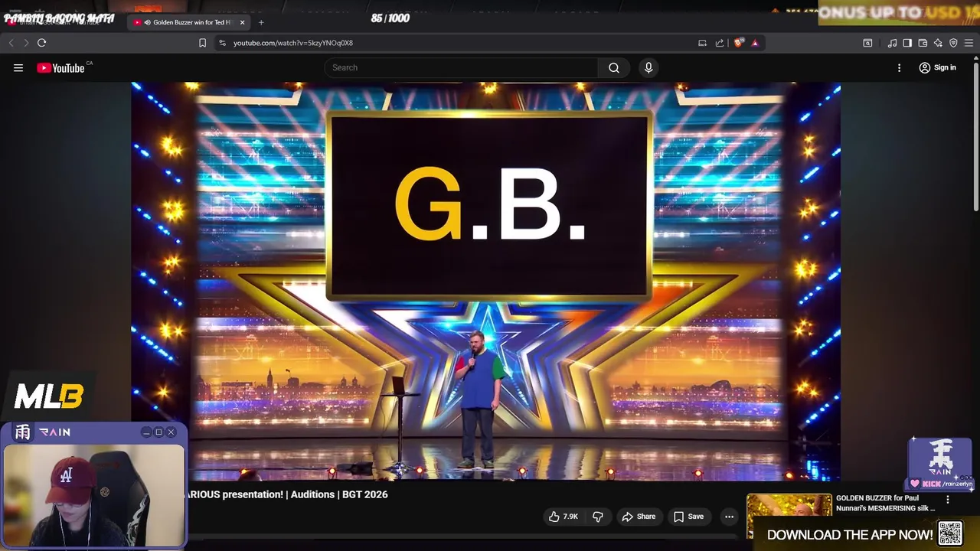
Task: Mute the tab via speaker icon
Action: coord(147,22)
